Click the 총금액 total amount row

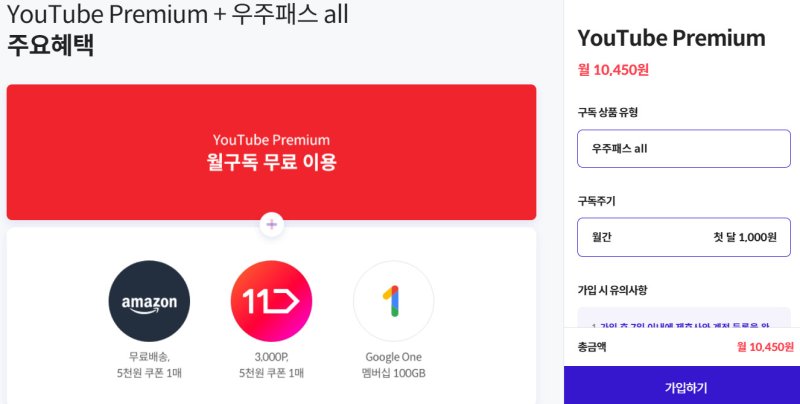pyautogui.click(x=684, y=347)
